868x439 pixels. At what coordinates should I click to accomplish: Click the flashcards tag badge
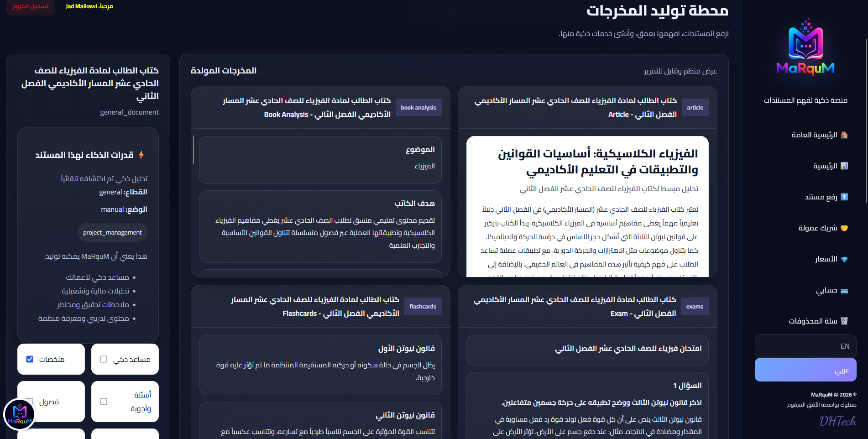pos(423,307)
